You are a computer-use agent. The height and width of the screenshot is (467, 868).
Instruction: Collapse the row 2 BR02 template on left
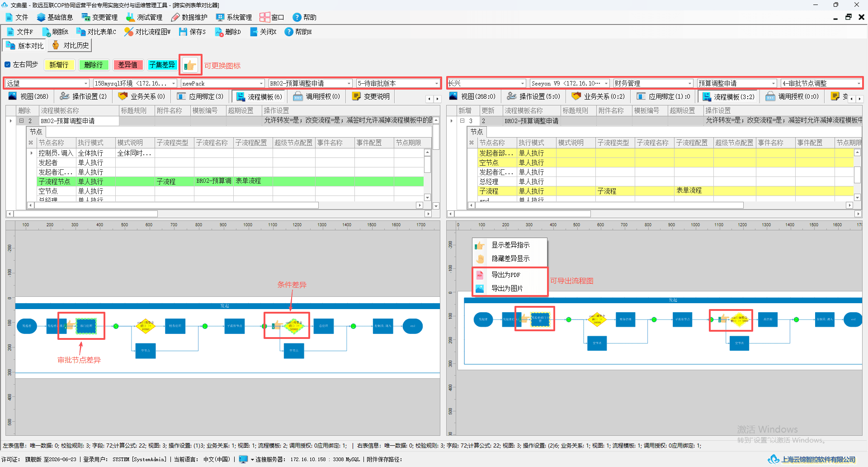pyautogui.click(x=21, y=121)
